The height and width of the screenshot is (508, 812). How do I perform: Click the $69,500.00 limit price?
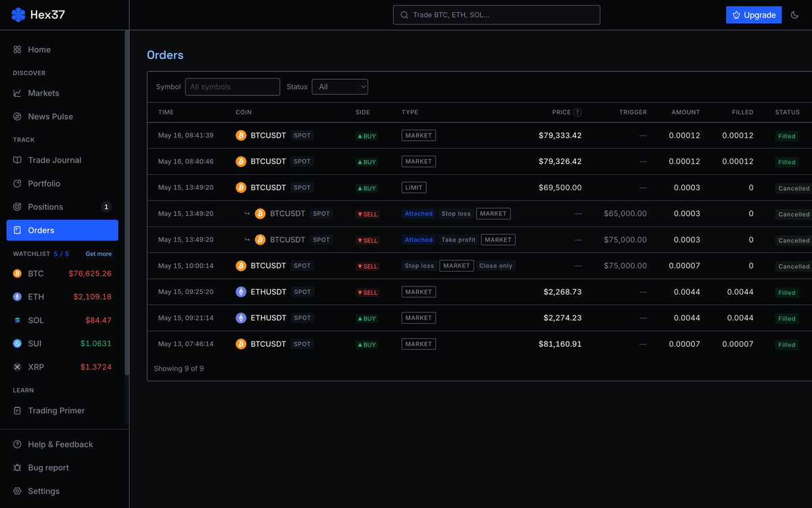(x=560, y=188)
